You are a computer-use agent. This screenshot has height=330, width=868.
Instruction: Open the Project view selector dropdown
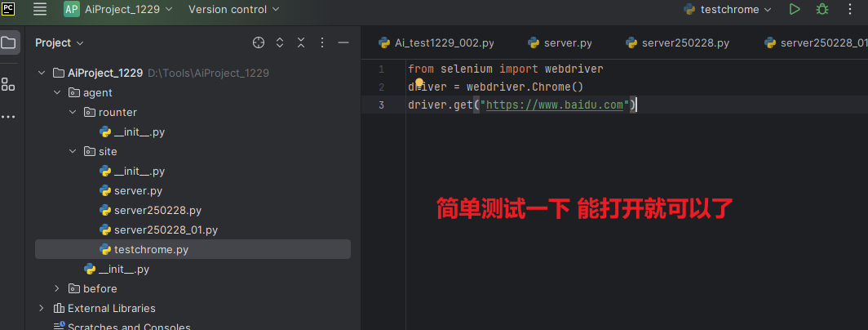pos(60,42)
